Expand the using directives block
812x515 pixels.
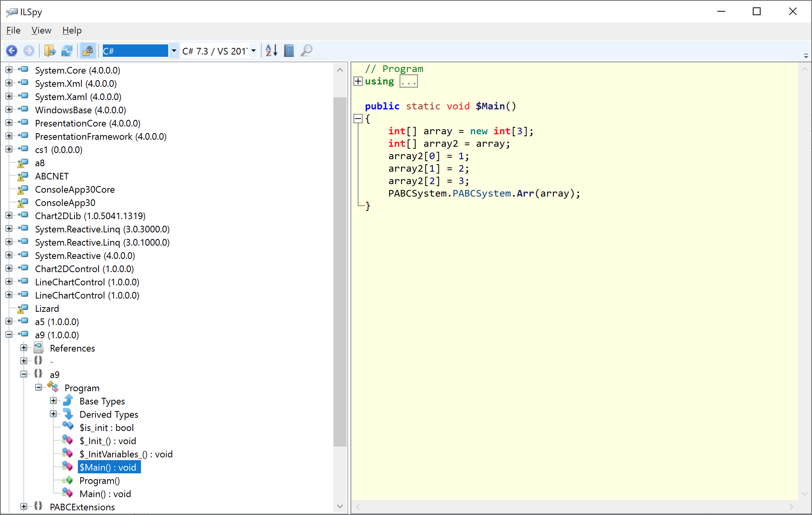pyautogui.click(x=358, y=81)
